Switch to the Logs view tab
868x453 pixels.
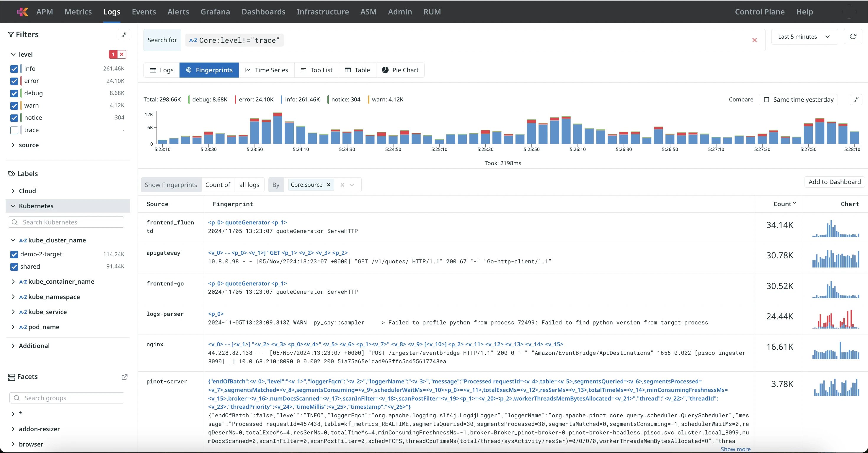tap(161, 70)
